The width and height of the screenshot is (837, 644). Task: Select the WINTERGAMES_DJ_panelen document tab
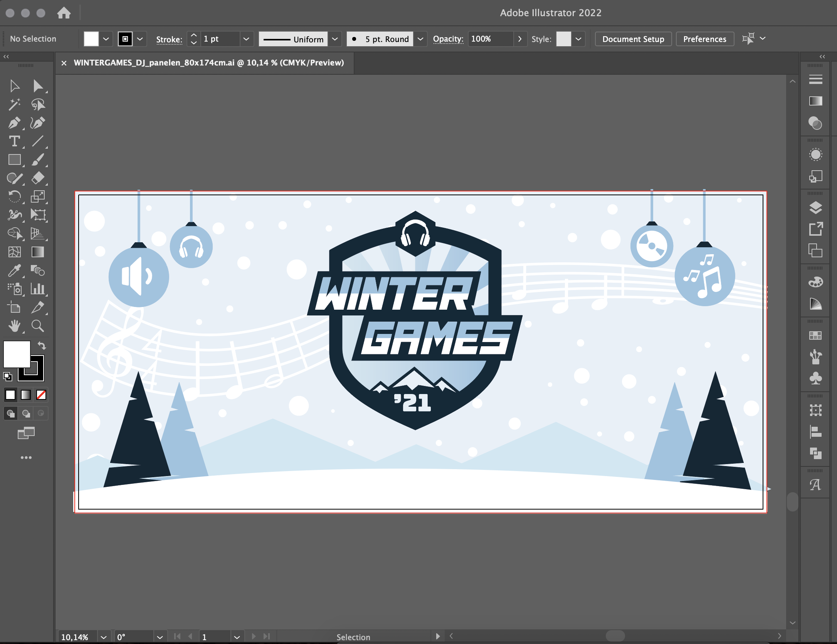tap(208, 63)
